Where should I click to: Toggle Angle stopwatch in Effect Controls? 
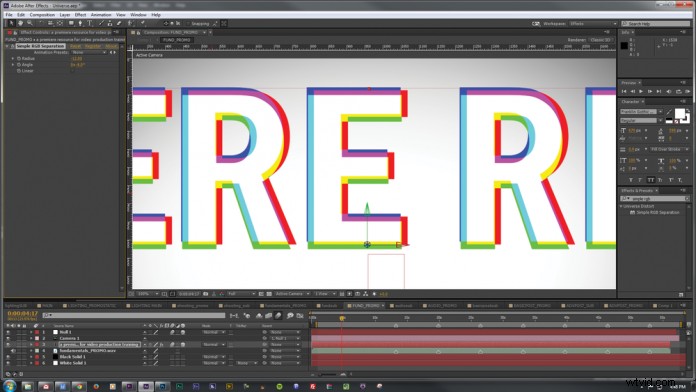click(19, 65)
